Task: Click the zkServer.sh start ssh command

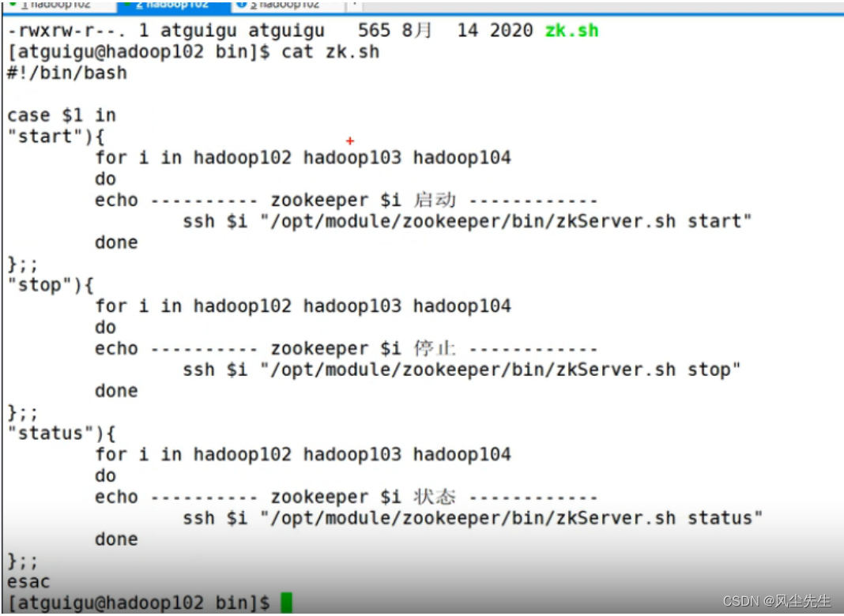Action: 467,221
